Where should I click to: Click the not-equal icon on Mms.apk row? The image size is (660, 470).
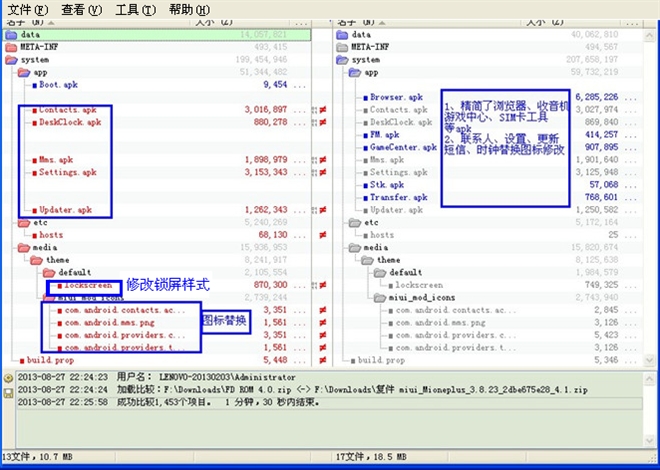(x=322, y=160)
